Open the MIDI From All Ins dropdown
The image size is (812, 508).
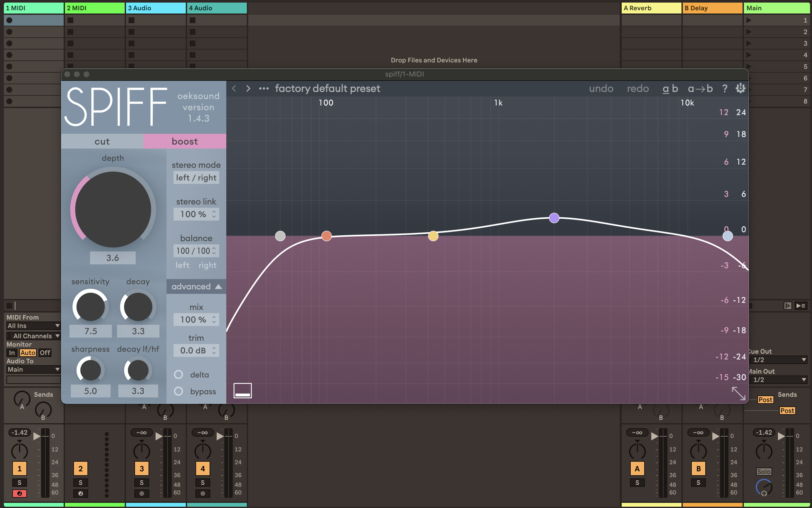pyautogui.click(x=33, y=326)
